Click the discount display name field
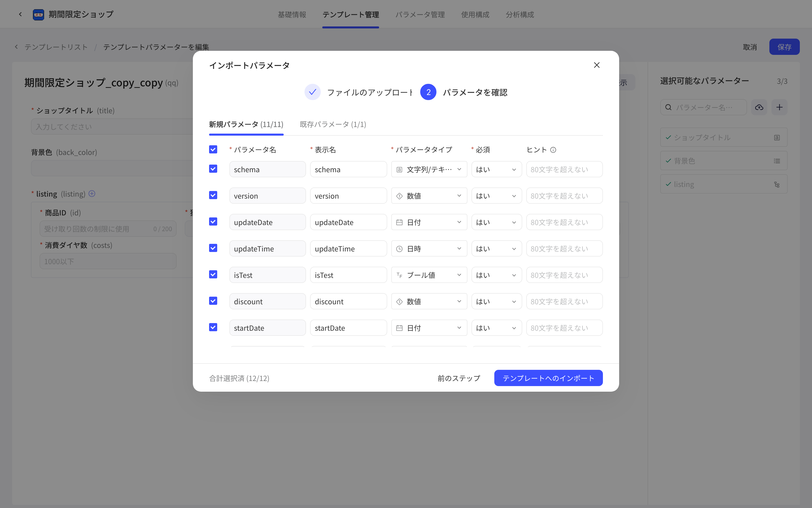 (x=348, y=301)
